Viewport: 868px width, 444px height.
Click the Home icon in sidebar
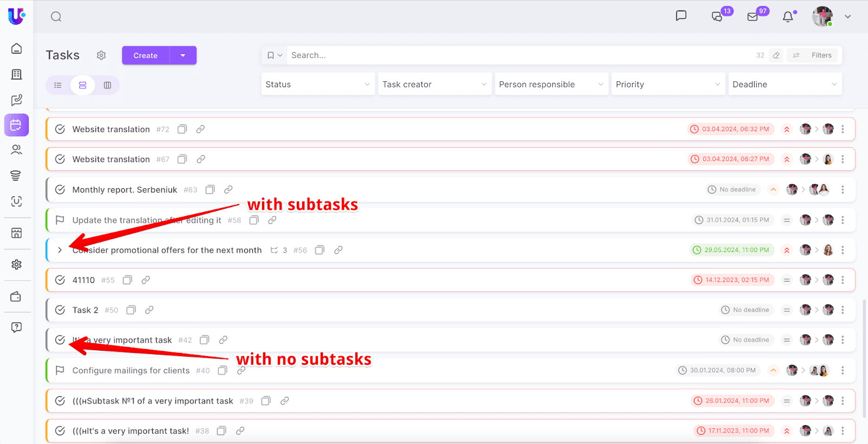coord(17,48)
